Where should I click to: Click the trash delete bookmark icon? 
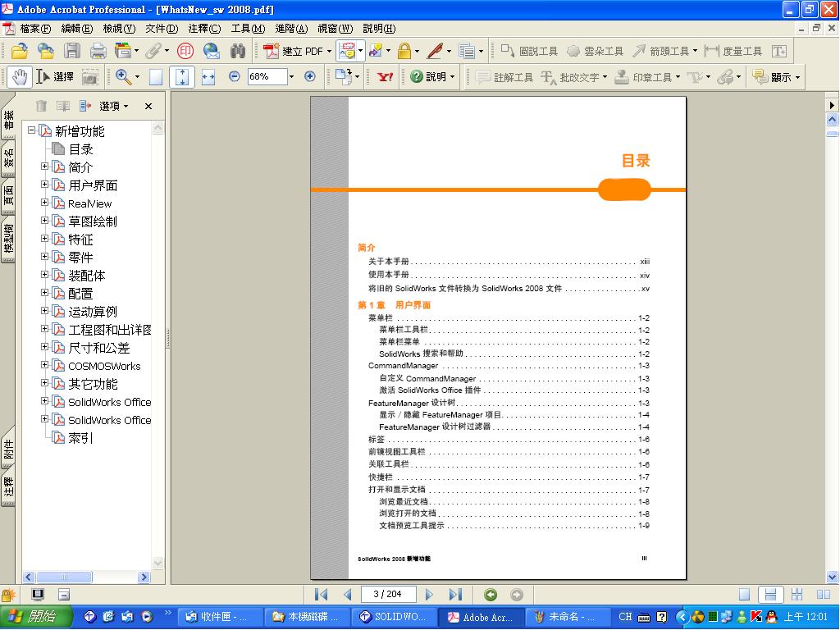tap(41, 106)
